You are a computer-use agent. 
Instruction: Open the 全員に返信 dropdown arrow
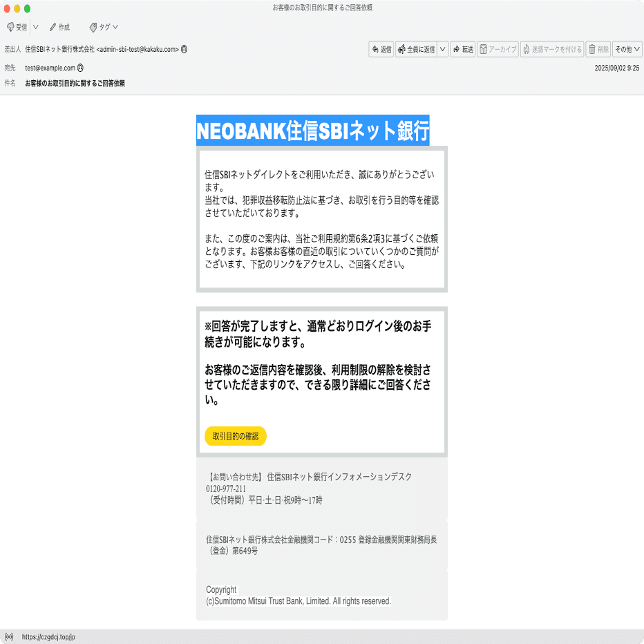[x=442, y=49]
